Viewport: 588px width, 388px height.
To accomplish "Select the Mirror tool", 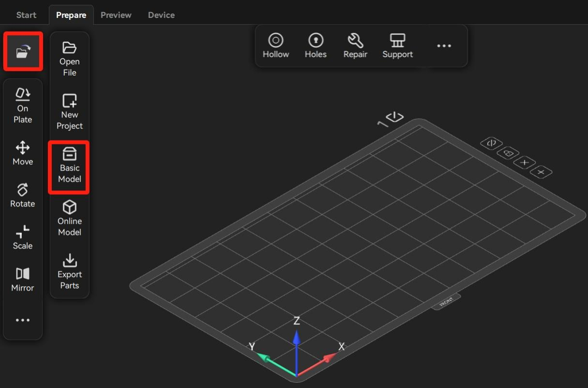I will [x=23, y=279].
